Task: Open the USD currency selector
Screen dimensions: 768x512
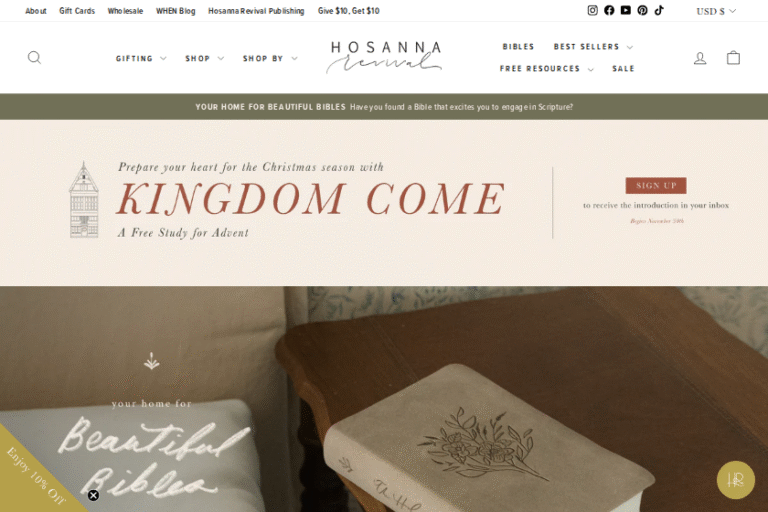Action: pos(716,11)
